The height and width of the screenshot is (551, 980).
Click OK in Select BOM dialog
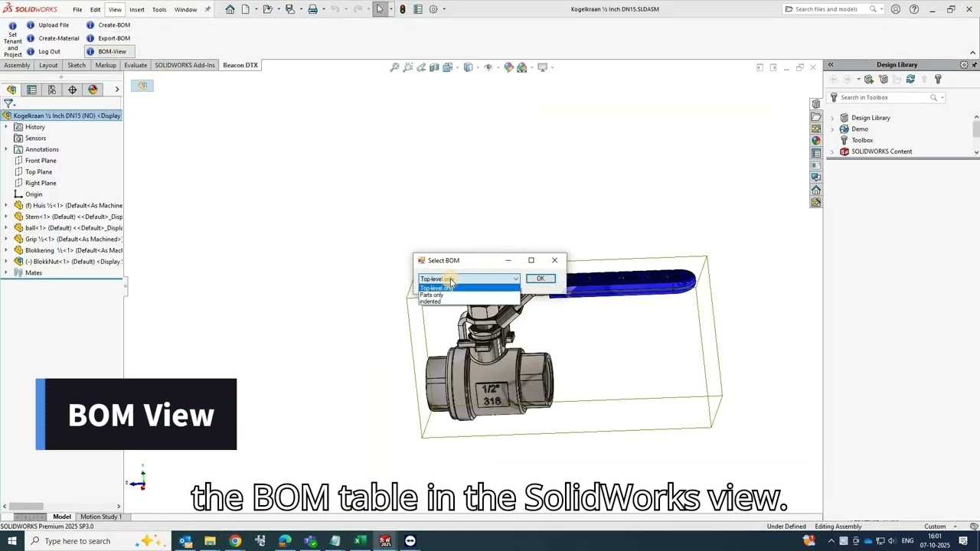(x=541, y=279)
